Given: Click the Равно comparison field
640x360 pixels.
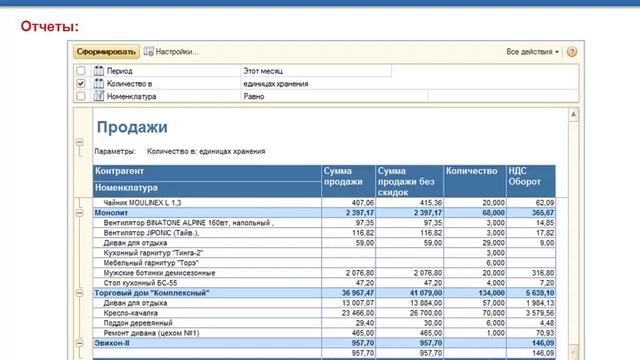Looking at the screenshot, I should (334, 96).
